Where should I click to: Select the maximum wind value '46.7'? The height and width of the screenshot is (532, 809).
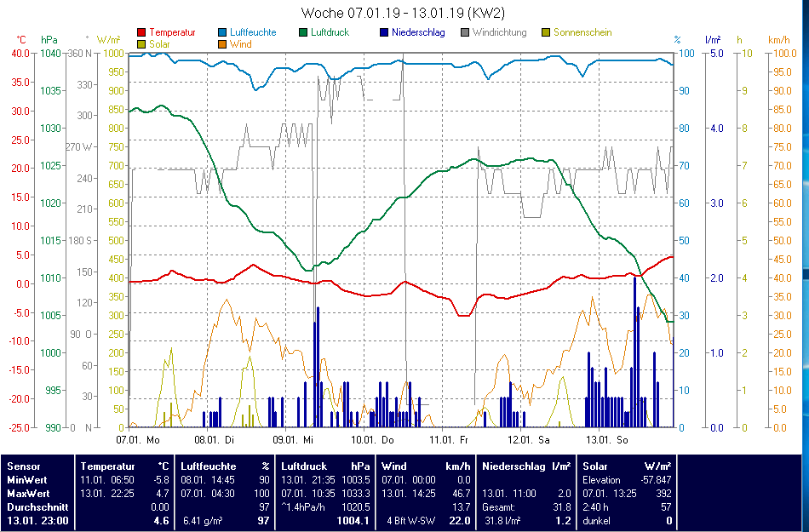click(x=461, y=494)
